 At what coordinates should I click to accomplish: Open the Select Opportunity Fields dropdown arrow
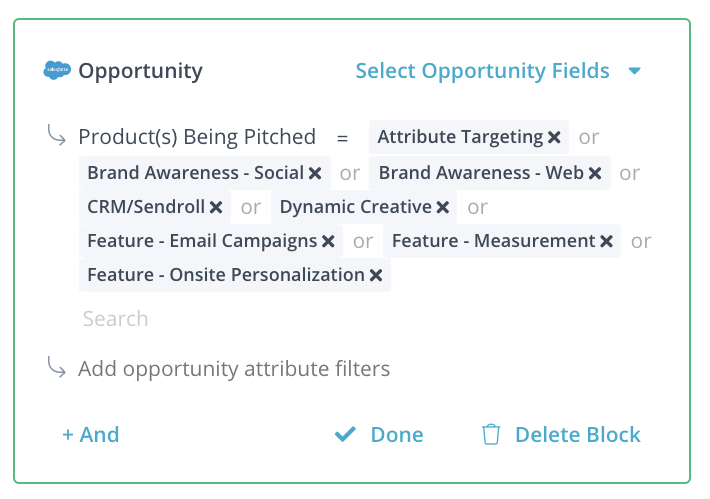click(635, 71)
